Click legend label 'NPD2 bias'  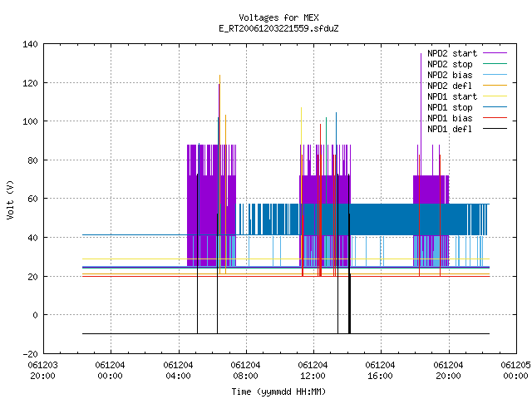pyautogui.click(x=450, y=75)
